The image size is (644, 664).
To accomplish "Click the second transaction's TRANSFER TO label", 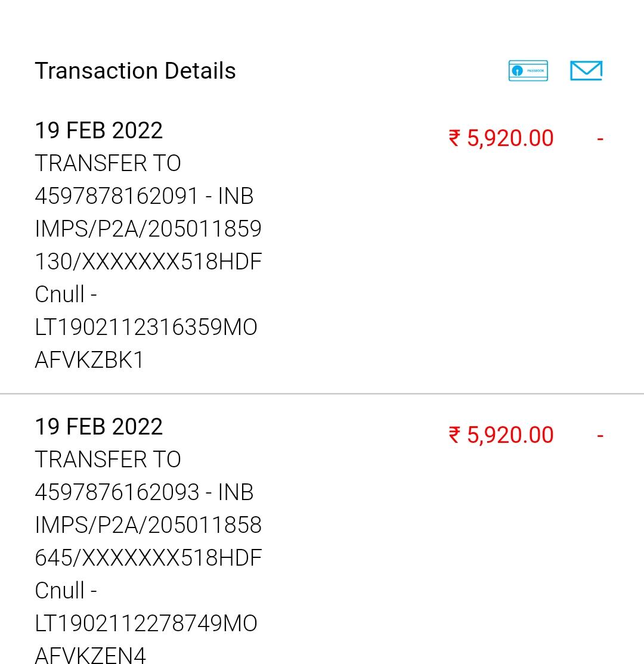I will click(x=108, y=460).
